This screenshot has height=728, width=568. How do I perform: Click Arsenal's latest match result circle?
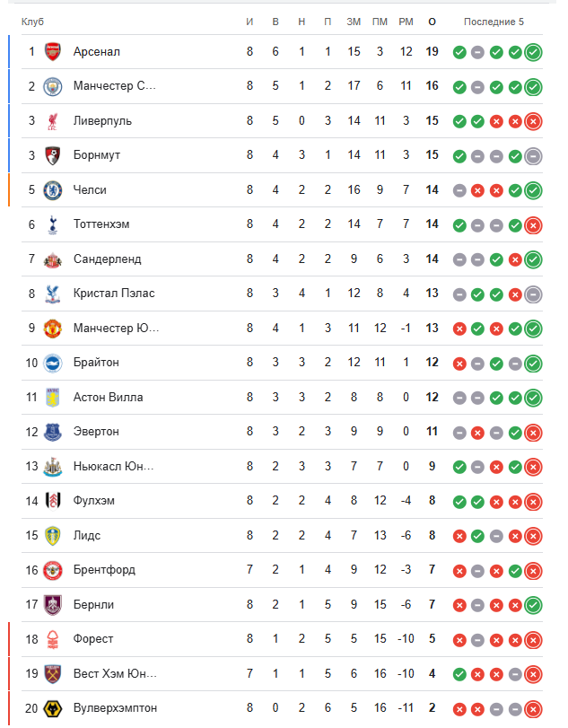533,52
